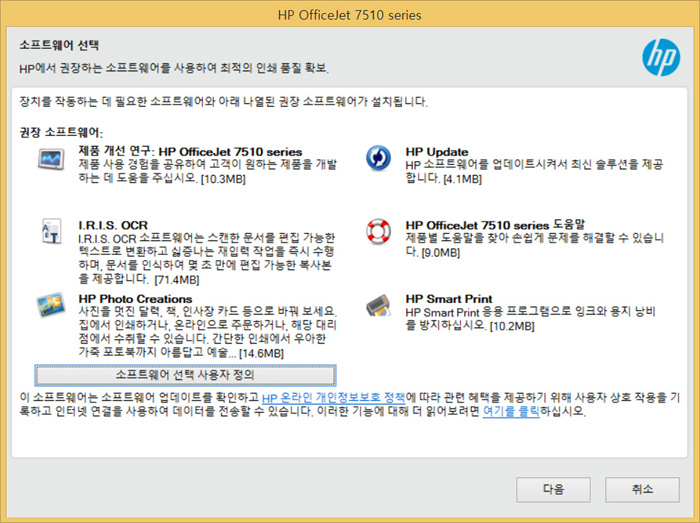Cancel setup with the 취소 button
The height and width of the screenshot is (523, 700).
[x=643, y=489]
